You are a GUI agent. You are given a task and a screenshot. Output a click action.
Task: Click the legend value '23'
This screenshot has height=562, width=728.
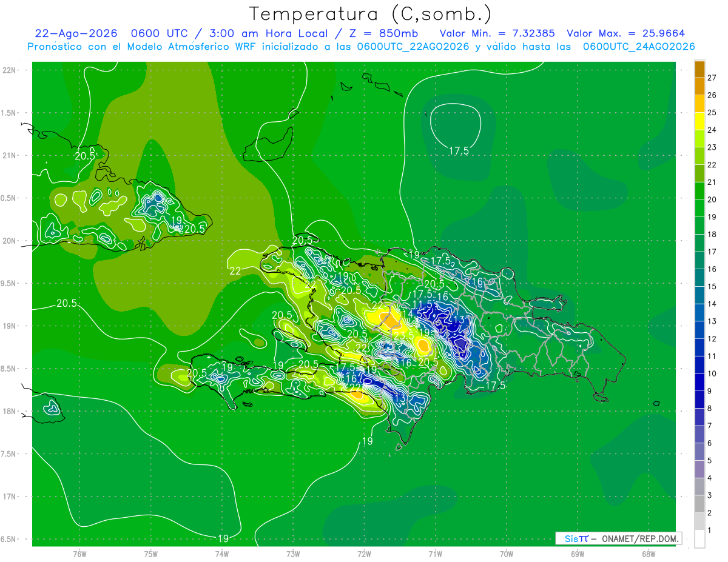tap(712, 147)
